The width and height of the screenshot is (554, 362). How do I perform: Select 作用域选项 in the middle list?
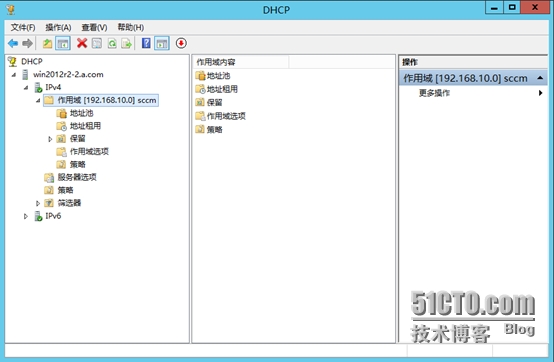[226, 116]
